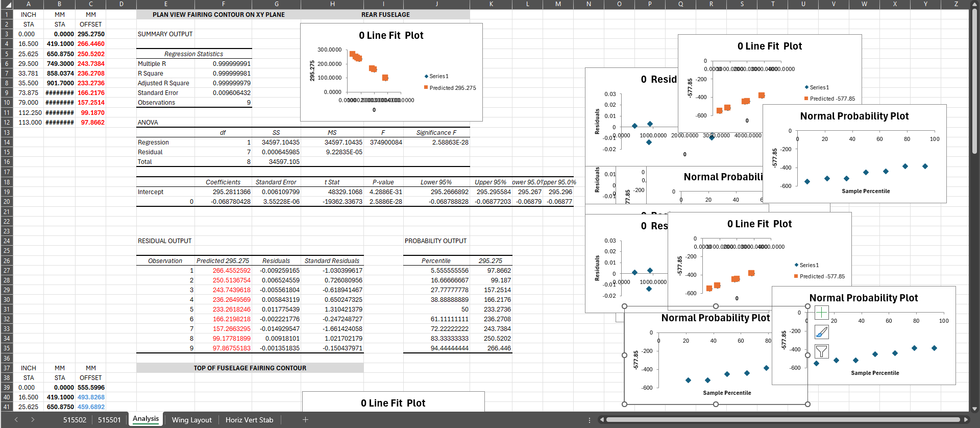This screenshot has height=428, width=980.
Task: Click previous sheet navigation arrow
Action: [x=16, y=420]
